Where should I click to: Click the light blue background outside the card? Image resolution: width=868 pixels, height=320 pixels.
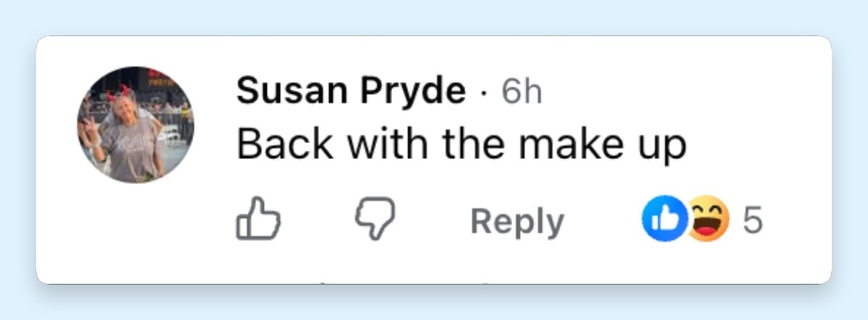coord(434,16)
